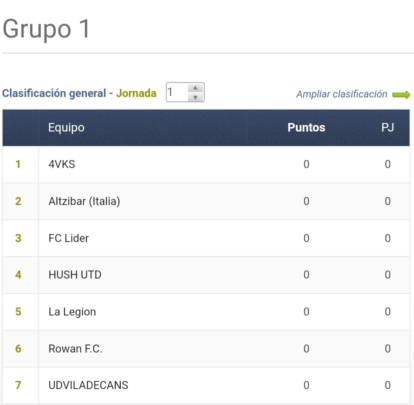Click the Equipo column header

pos(66,128)
